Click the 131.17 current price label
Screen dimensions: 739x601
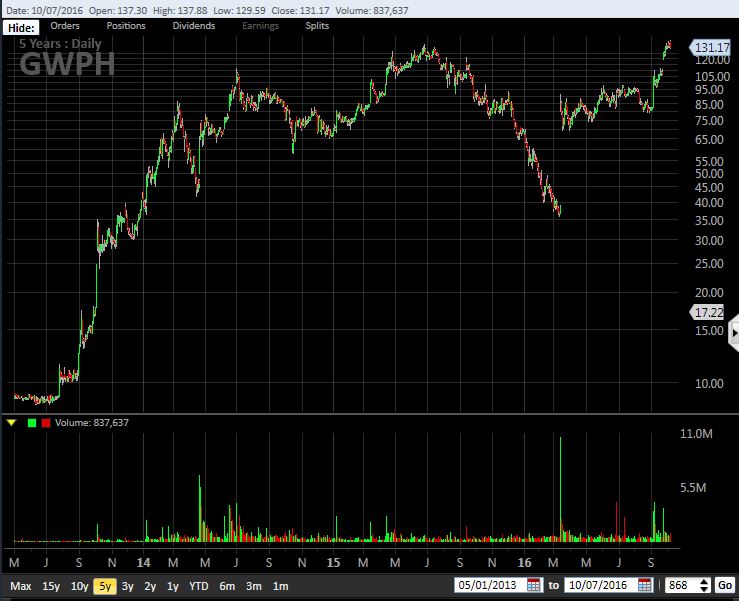pyautogui.click(x=710, y=47)
